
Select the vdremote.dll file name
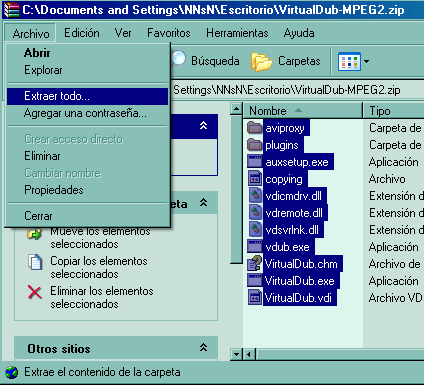pos(295,213)
